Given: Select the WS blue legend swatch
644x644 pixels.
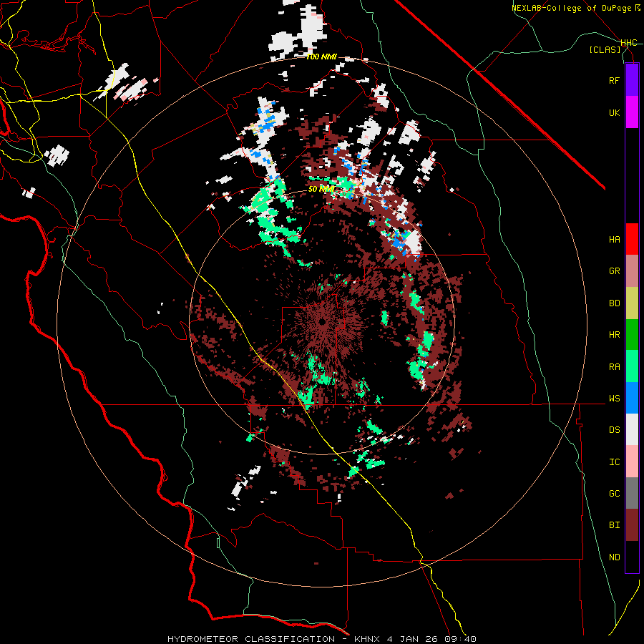Looking at the screenshot, I should pyautogui.click(x=632, y=398).
